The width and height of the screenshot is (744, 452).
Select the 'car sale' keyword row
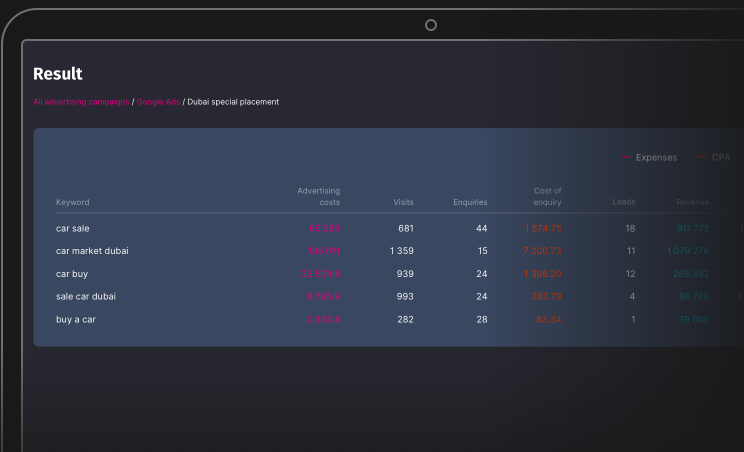tap(73, 229)
